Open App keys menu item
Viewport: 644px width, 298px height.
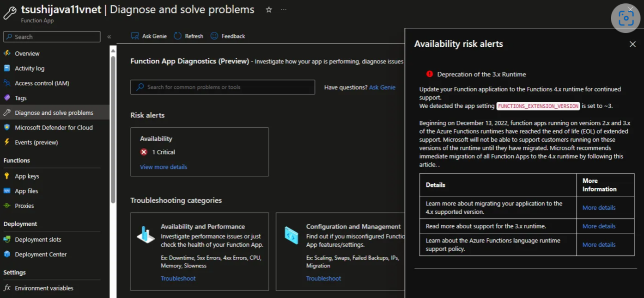pyautogui.click(x=27, y=176)
